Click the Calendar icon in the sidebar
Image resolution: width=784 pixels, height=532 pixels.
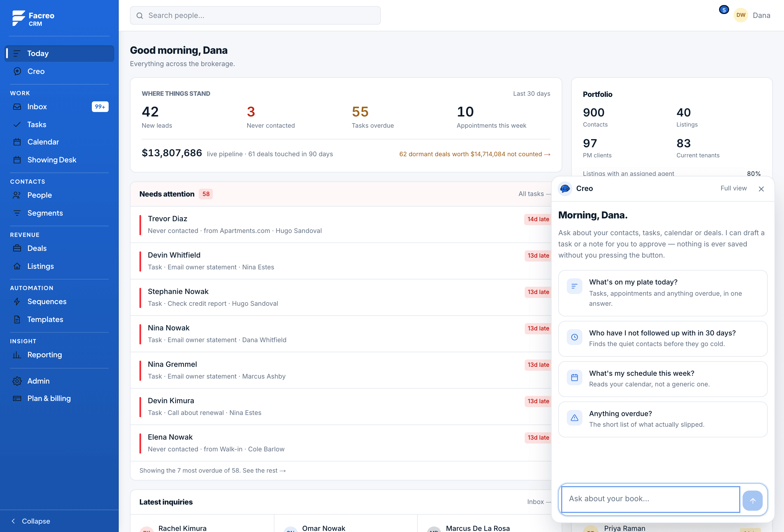click(x=17, y=142)
